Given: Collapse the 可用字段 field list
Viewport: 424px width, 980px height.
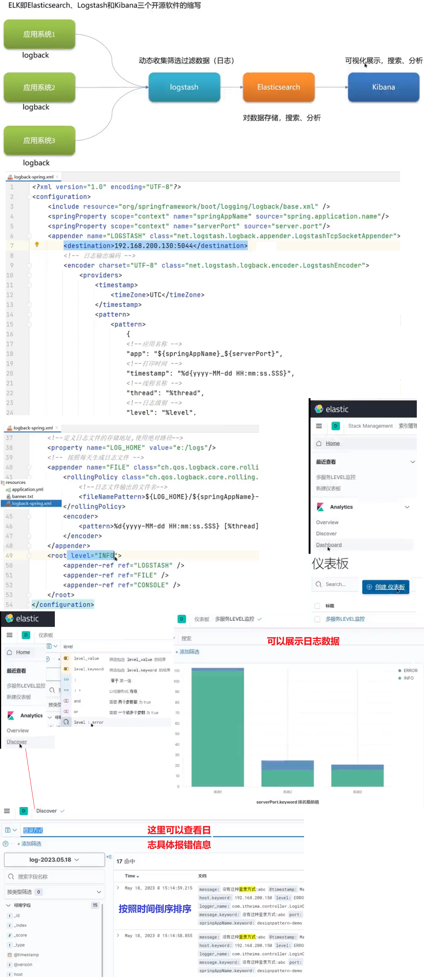Looking at the screenshot, I should (8, 905).
